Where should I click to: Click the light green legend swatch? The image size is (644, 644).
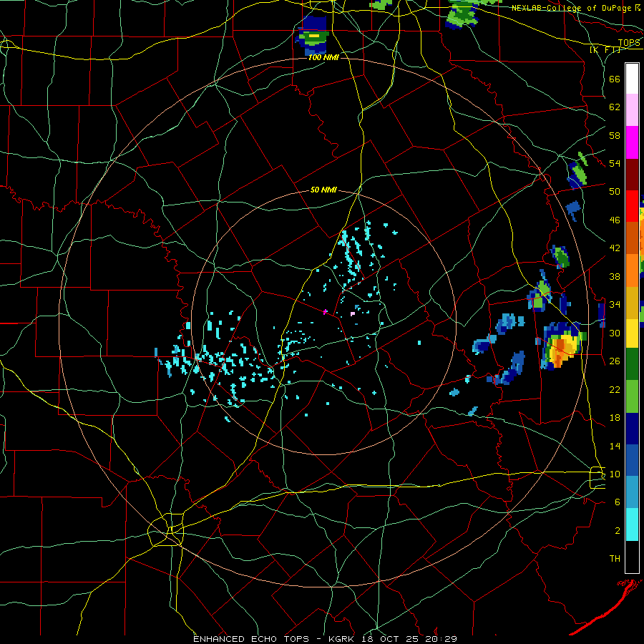tap(632, 396)
